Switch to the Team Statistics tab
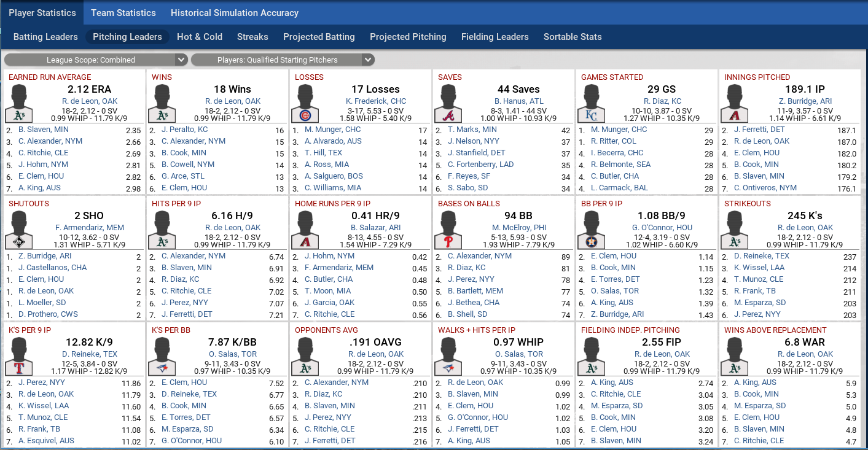Viewport: 868px width, 450px height. tap(123, 12)
